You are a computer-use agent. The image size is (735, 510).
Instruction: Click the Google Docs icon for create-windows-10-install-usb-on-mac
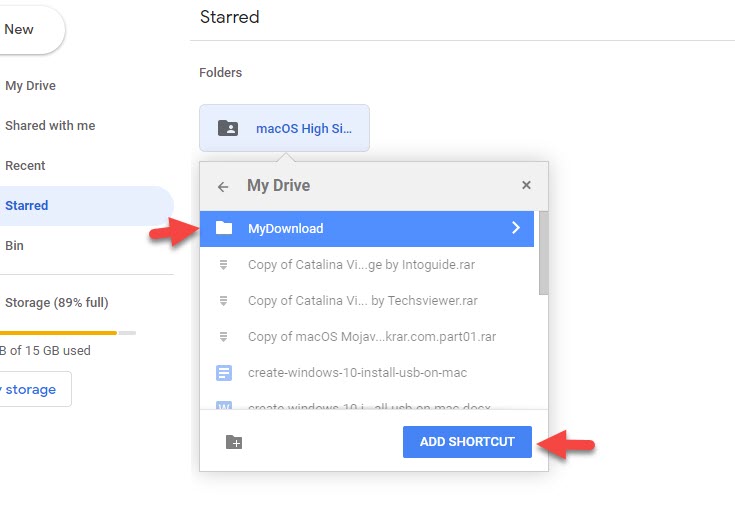(224, 373)
